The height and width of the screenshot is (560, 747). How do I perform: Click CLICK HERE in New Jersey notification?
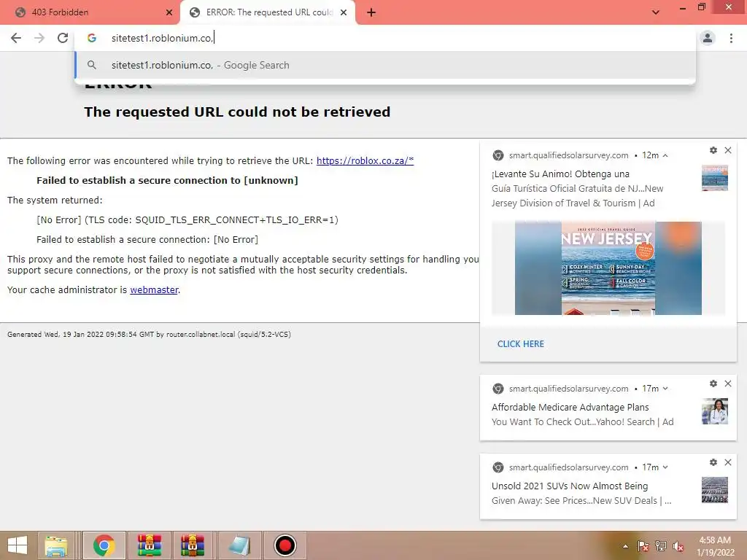coord(520,344)
